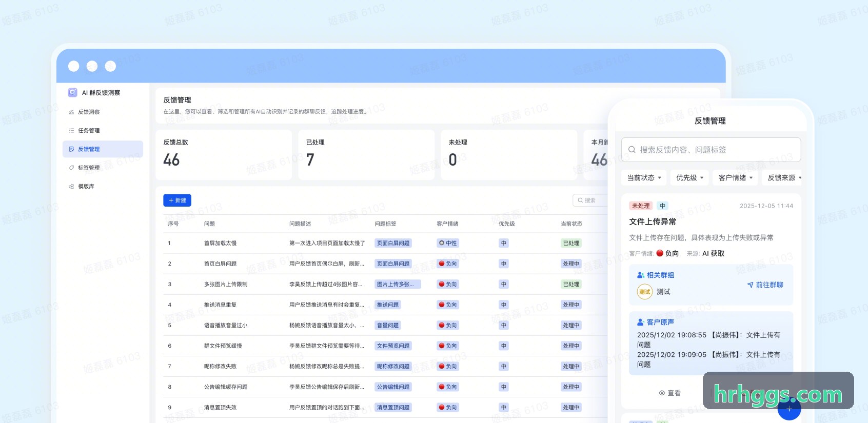Viewport: 868px width, 423px height.
Task: Expand the 反馈来源 filter dropdown
Action: [782, 178]
